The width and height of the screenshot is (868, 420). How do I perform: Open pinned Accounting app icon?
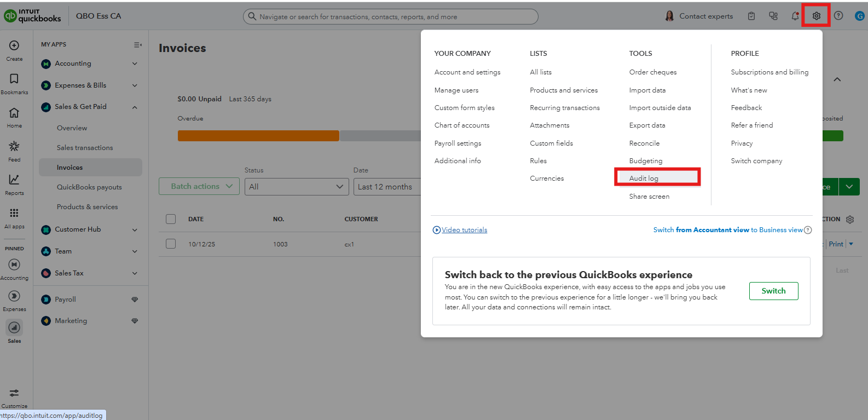(14, 264)
